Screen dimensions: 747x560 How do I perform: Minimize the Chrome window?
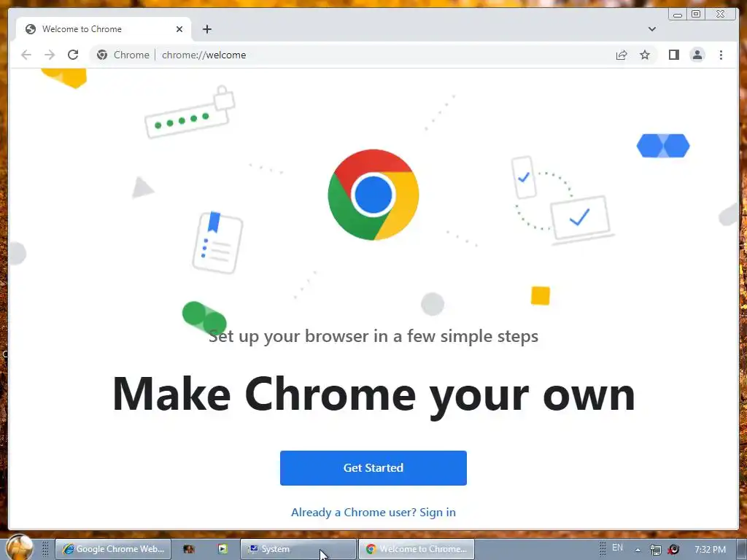coord(678,15)
